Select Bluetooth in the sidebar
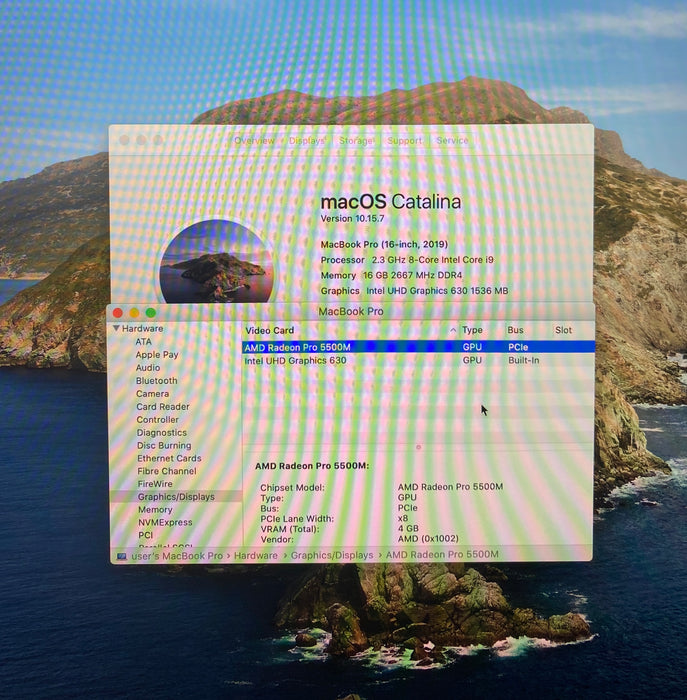 tap(156, 380)
